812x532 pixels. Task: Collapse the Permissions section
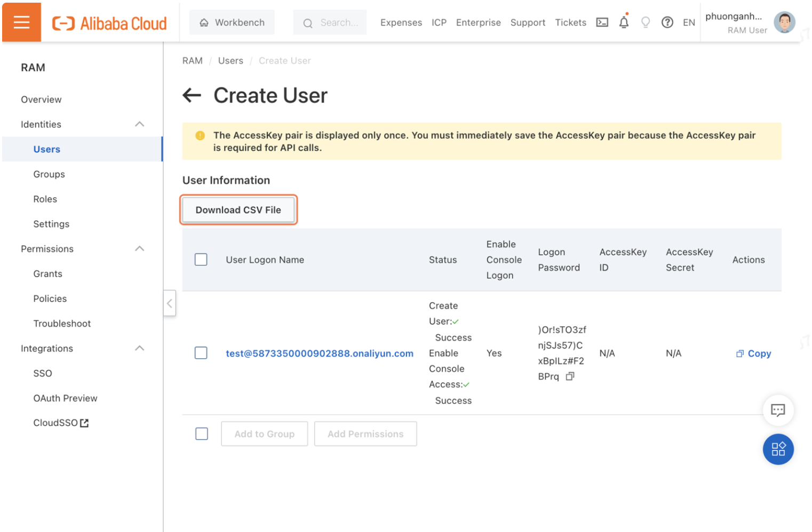coord(140,249)
